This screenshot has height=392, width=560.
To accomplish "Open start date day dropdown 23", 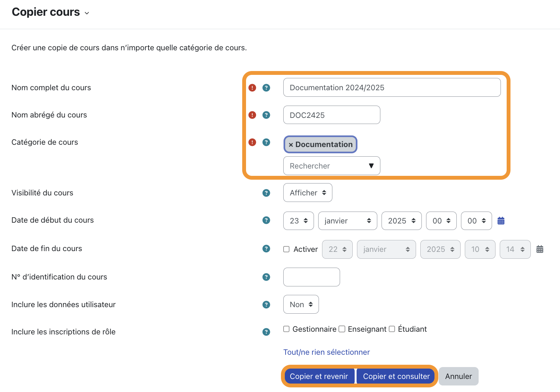I will [x=299, y=221].
